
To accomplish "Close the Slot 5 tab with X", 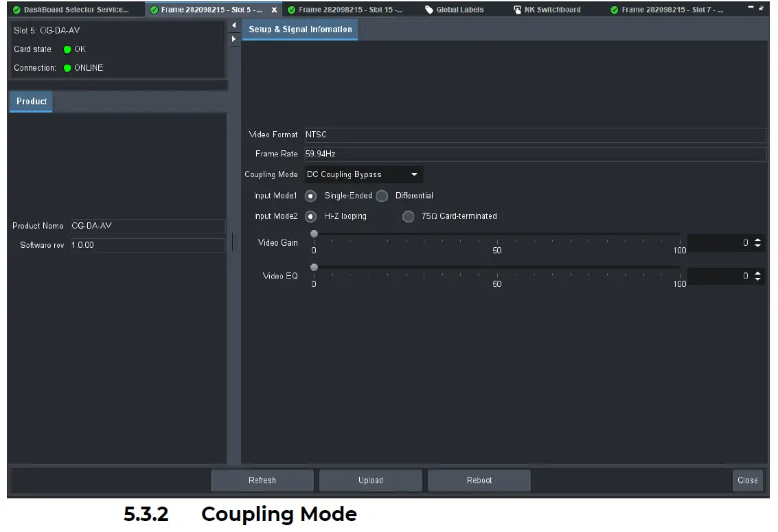I will (275, 10).
